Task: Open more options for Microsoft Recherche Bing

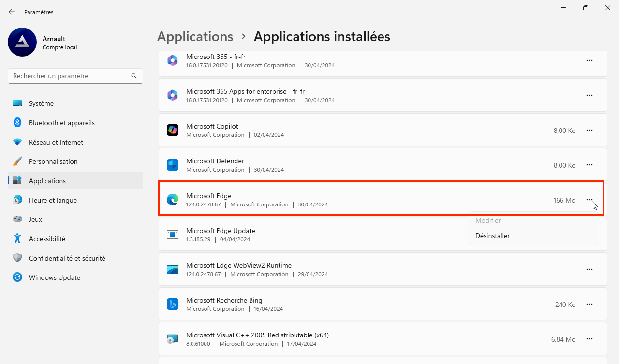Action: coord(590,304)
